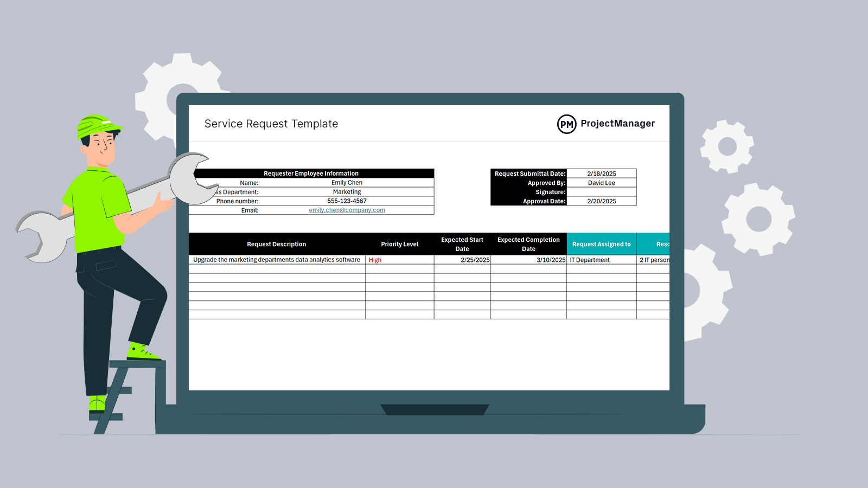868x488 pixels.
Task: Select the red High priority cell
Action: [399, 260]
